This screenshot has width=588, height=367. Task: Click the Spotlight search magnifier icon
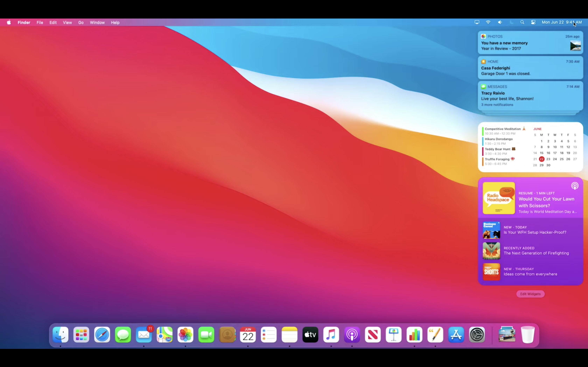pyautogui.click(x=522, y=22)
